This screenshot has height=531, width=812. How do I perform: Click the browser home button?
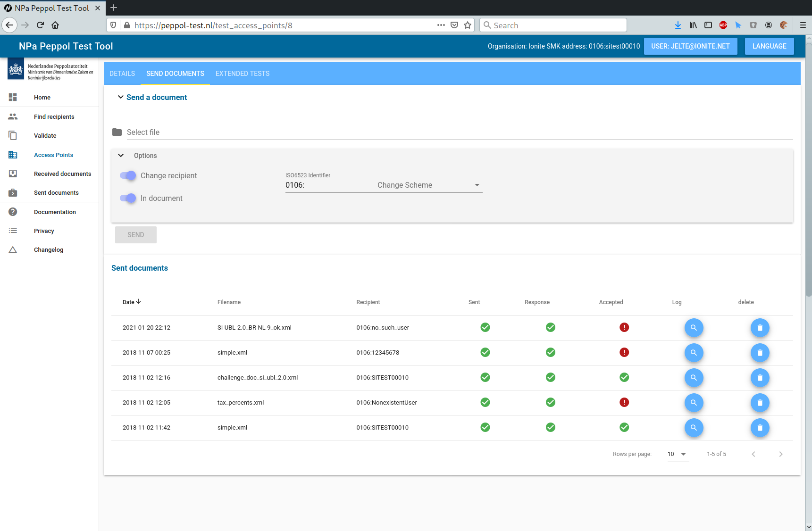[55, 25]
